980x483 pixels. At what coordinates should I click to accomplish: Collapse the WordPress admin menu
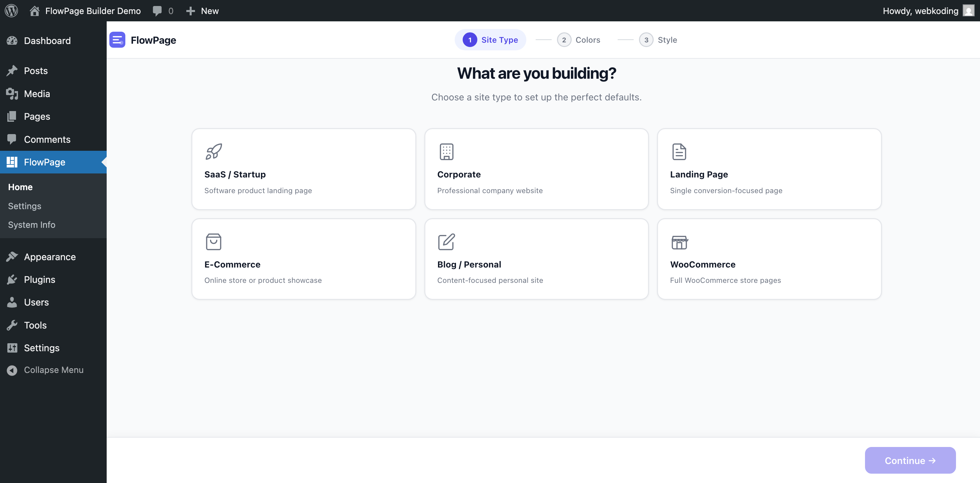(x=54, y=370)
